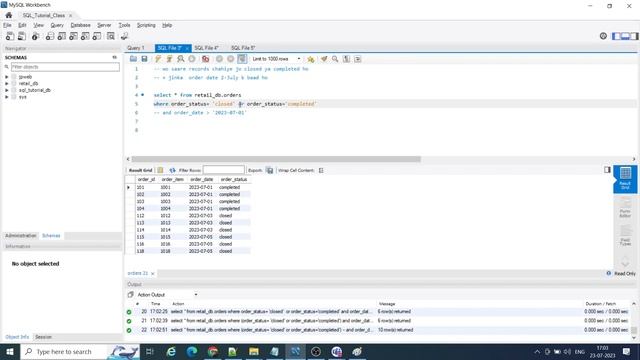Switch to the Query 1 tab
Image resolution: width=640 pixels, height=360 pixels.
[136, 48]
